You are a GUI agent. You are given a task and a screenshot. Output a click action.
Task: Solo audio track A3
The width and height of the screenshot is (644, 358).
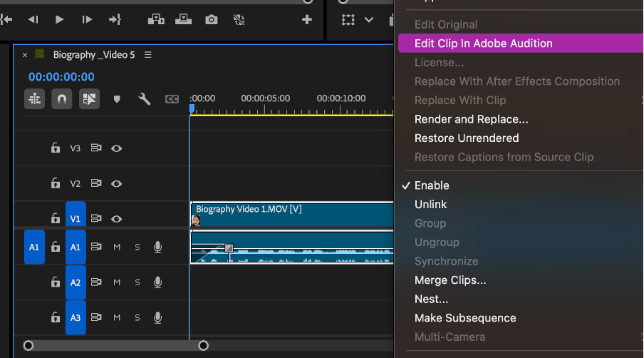pos(137,317)
